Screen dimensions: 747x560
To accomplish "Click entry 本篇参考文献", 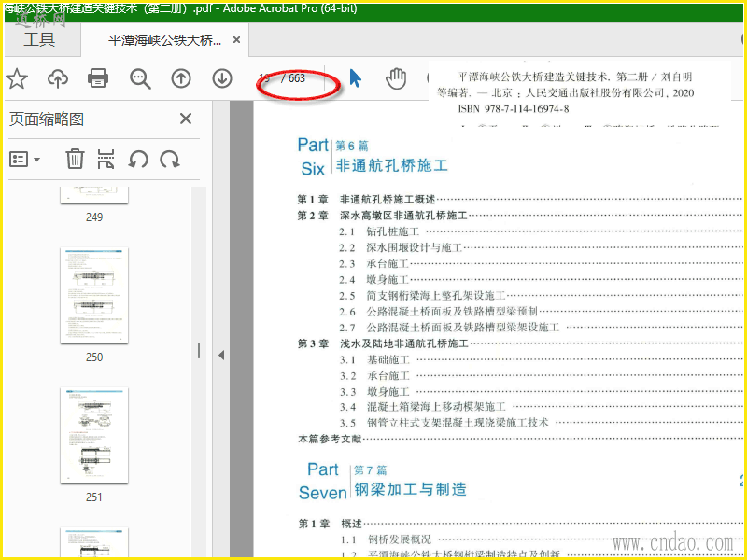I will [330, 439].
